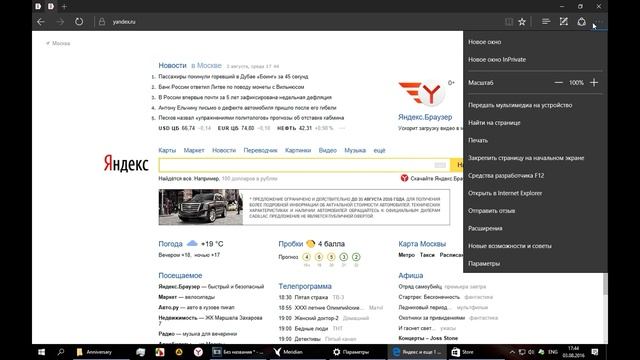Click the padlock icon in address bar
Image resolution: width=640 pixels, height=360 pixels.
point(102,22)
